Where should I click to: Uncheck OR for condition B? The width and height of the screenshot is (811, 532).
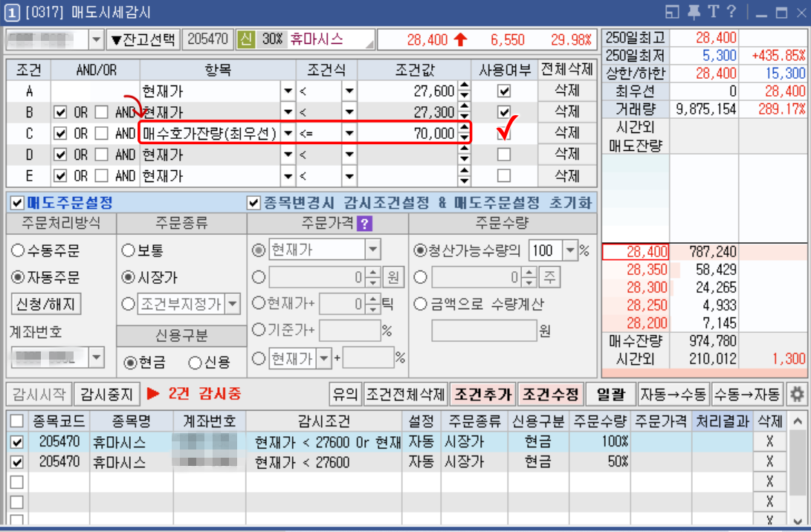click(60, 112)
